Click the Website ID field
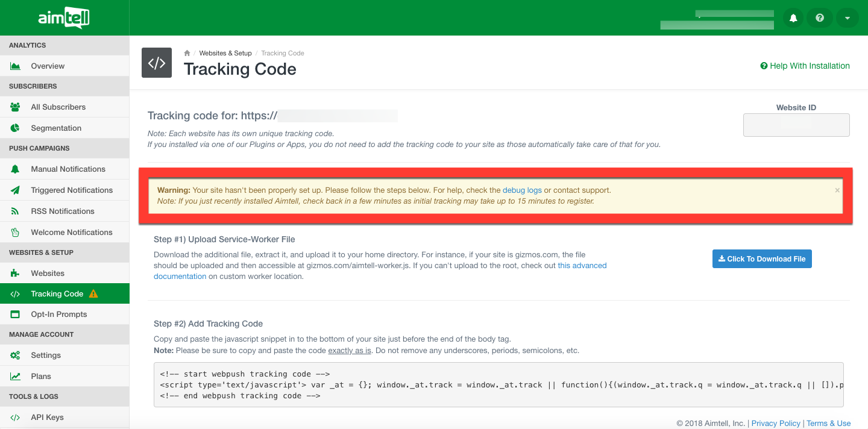868x429 pixels. tap(796, 125)
